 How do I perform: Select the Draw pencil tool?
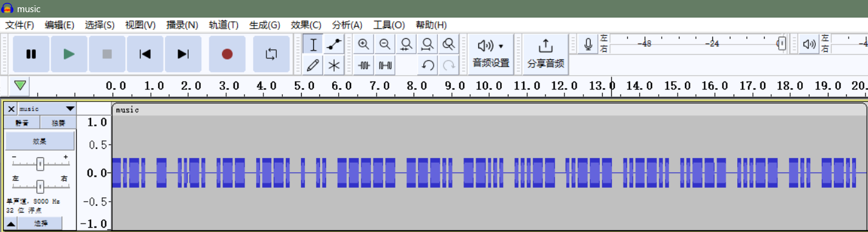(x=313, y=64)
